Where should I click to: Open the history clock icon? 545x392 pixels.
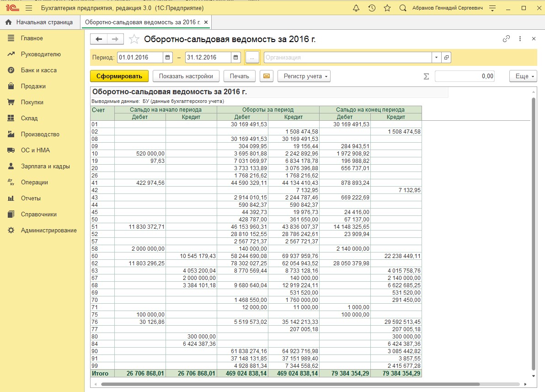point(372,8)
